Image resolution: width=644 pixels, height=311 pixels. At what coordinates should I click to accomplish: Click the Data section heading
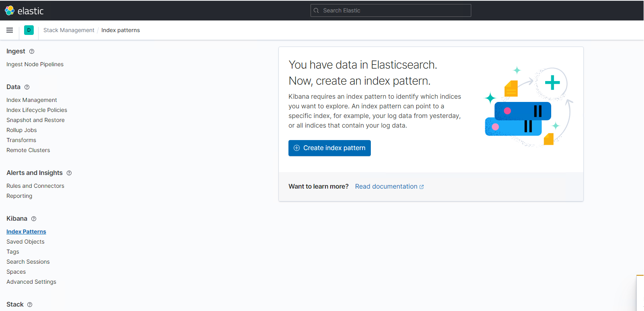click(x=13, y=87)
